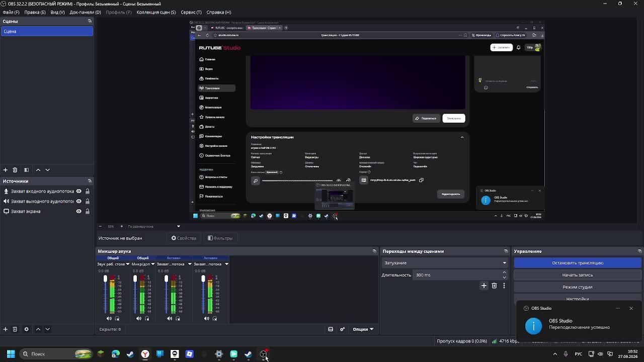644x362 pixels.
Task: Undock the Scene Transitions panel
Action: coord(506,251)
